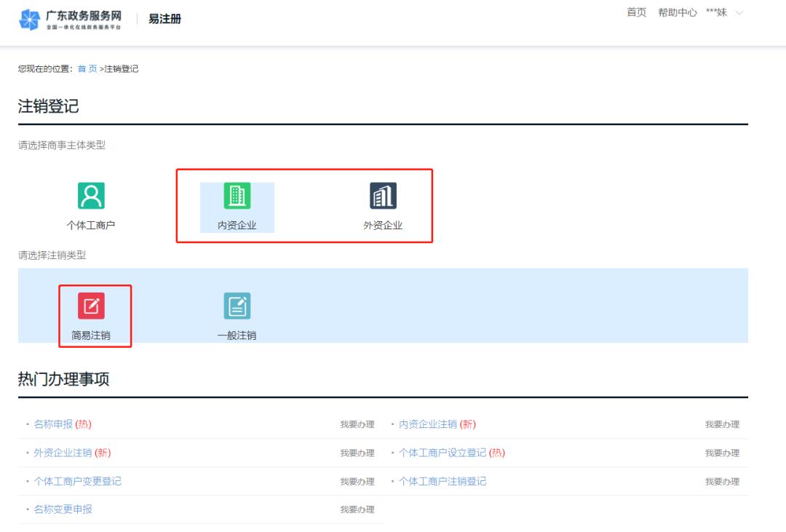Choose the 一般注销 deregistration type icon
786x532 pixels.
(x=236, y=306)
